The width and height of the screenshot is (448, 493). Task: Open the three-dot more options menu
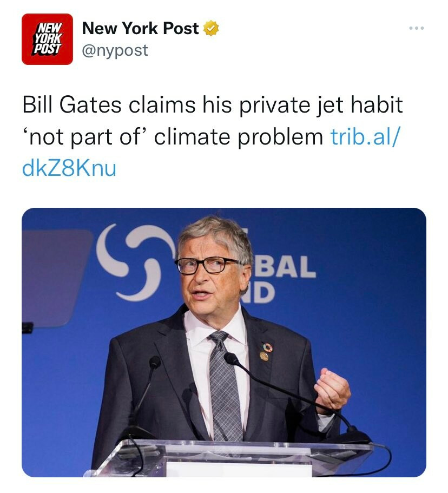point(417,28)
